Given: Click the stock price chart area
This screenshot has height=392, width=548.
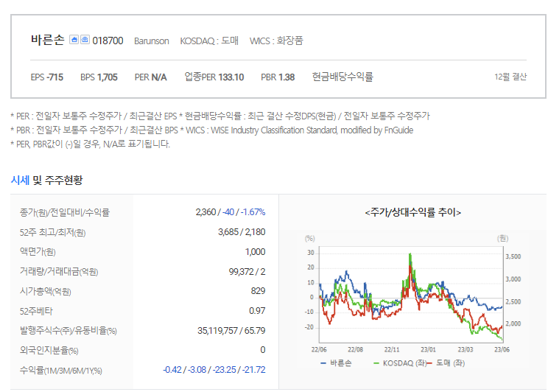Looking at the screenshot, I should [411, 295].
